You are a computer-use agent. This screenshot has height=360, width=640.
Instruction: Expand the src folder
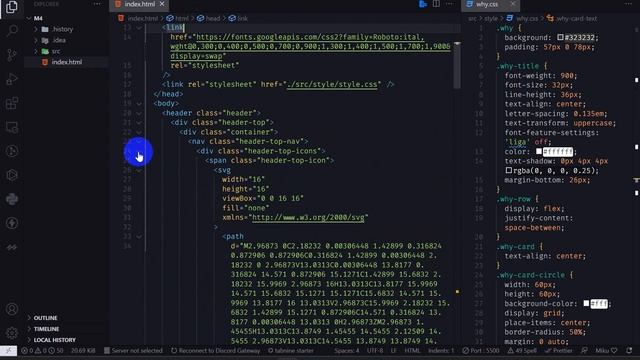click(36, 51)
